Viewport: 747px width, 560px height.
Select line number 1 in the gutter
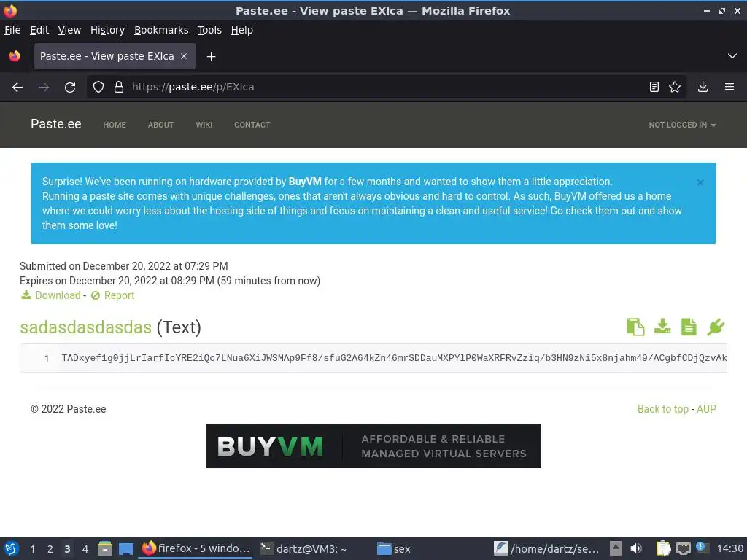tap(47, 359)
